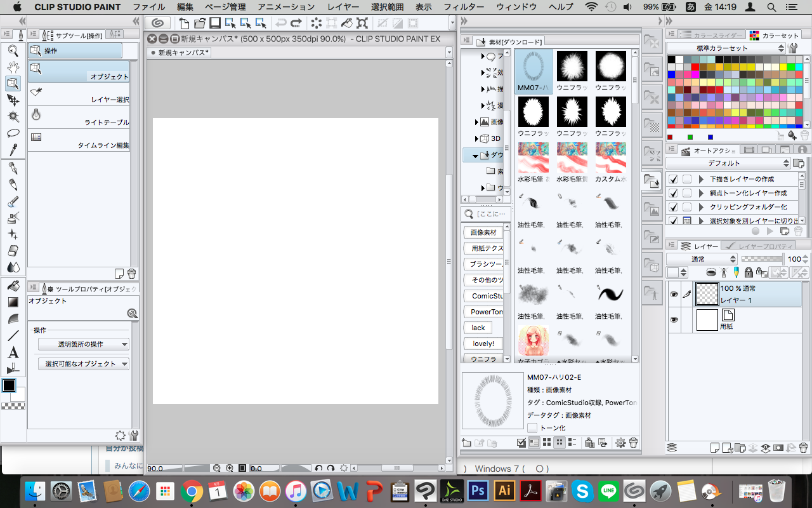Open the 通常 blending mode dropdown

[702, 259]
